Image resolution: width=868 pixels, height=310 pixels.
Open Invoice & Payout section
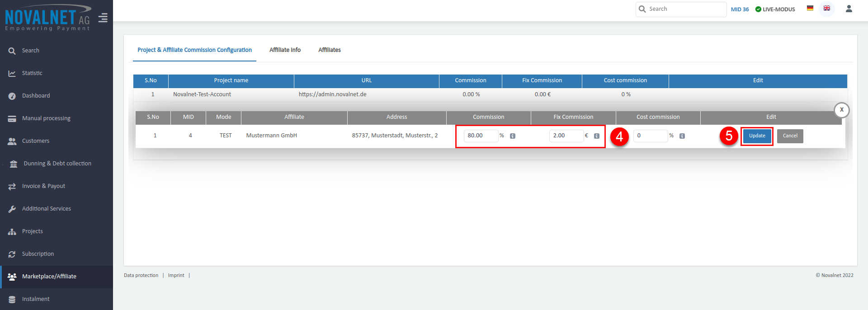point(43,186)
